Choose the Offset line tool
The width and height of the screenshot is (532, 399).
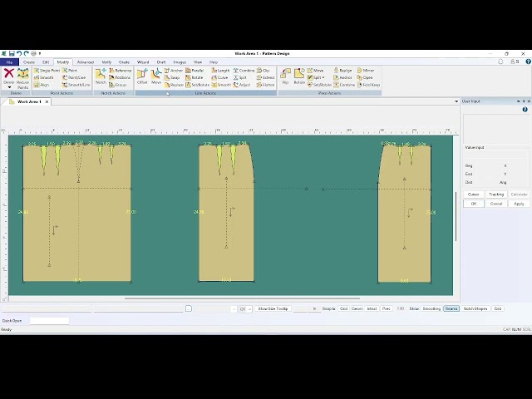[x=142, y=76]
